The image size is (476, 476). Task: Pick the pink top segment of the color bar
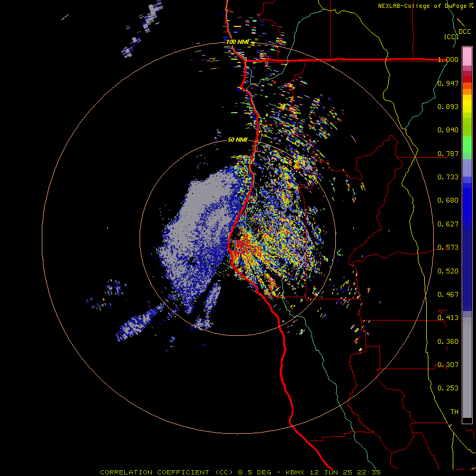467,57
